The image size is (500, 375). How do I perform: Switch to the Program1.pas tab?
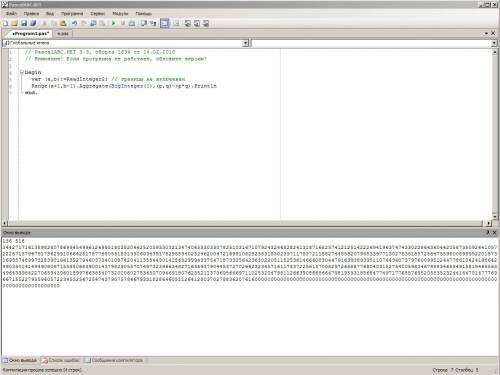pos(30,34)
